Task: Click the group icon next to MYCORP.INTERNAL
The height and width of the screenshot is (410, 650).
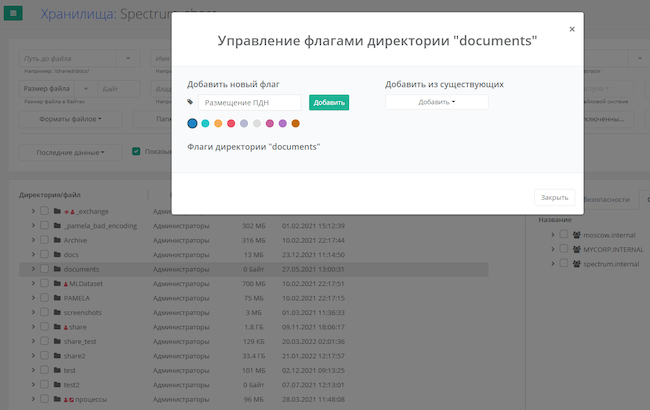Action: pyautogui.click(x=576, y=250)
